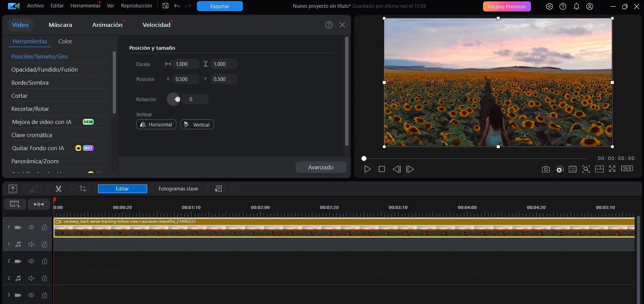
Task: Click the render preview playback icon
Action: 559,169
